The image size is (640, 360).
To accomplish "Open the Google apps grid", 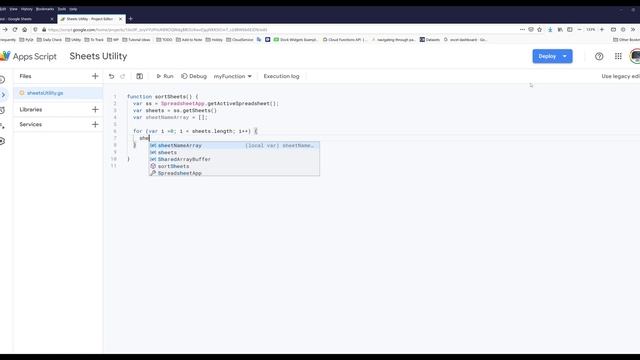I will 618,56.
